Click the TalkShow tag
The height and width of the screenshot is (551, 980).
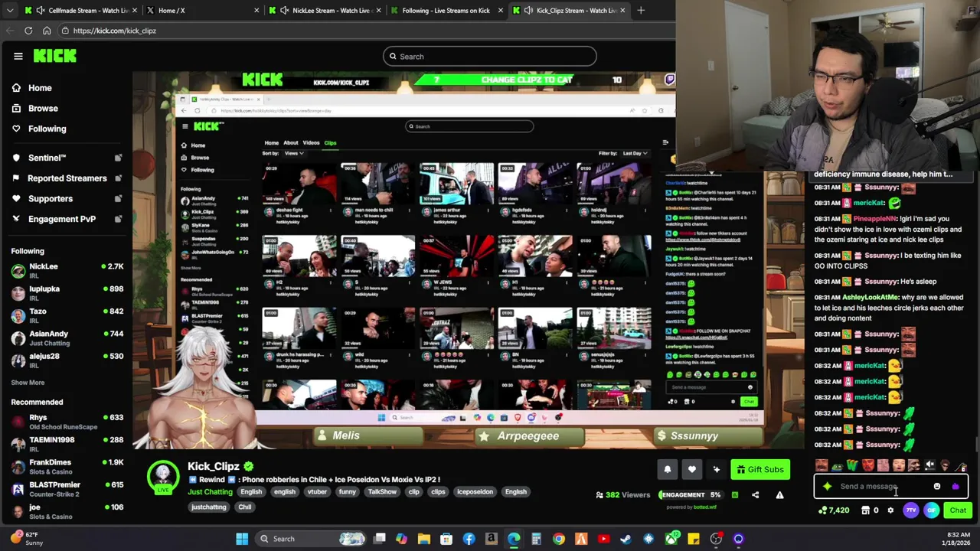click(x=382, y=492)
